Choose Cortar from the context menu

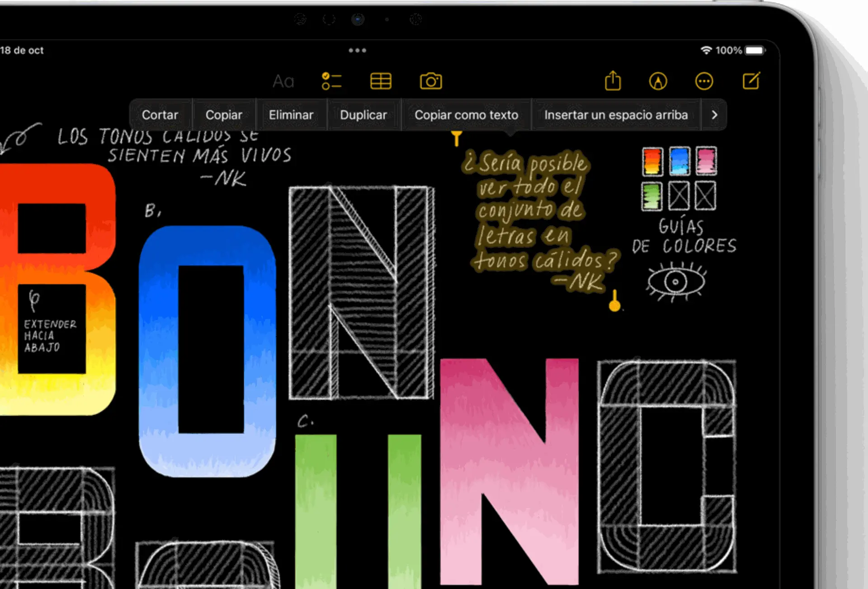click(x=160, y=115)
